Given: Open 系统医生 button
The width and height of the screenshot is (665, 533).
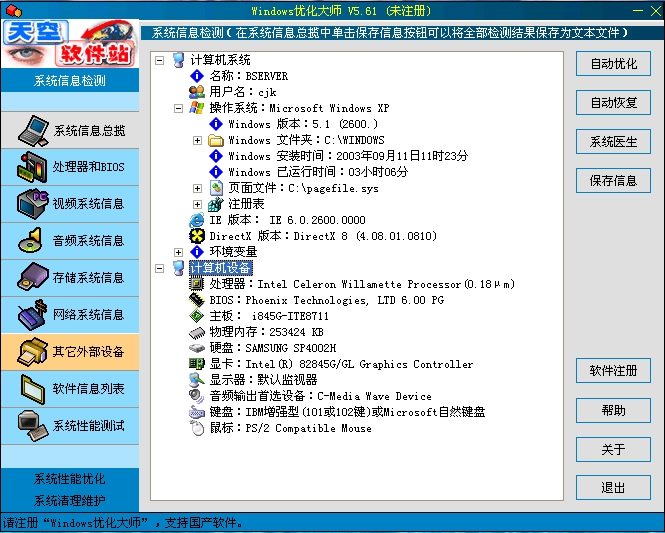Looking at the screenshot, I should click(x=613, y=142).
